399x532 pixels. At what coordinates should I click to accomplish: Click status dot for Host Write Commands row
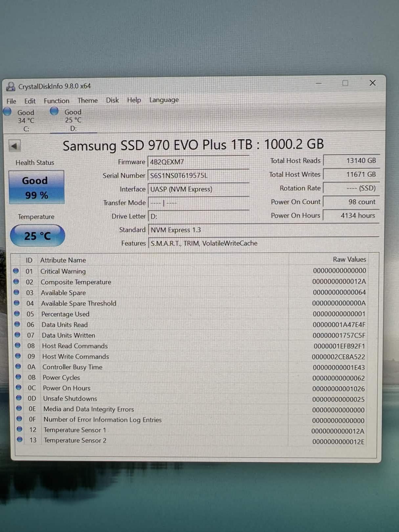[x=18, y=356]
